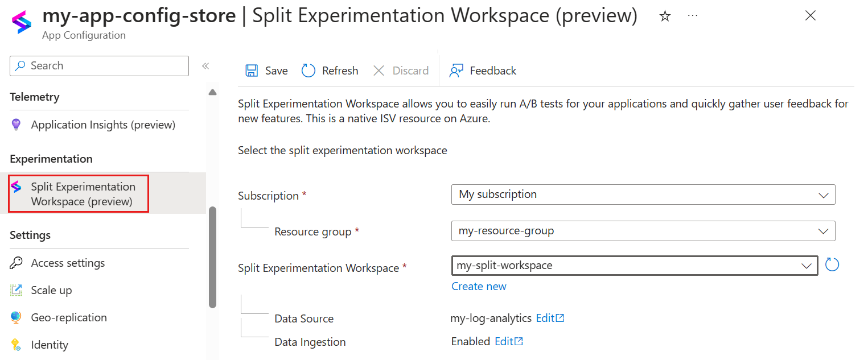
Task: Click the Create new link
Action: pos(479,286)
